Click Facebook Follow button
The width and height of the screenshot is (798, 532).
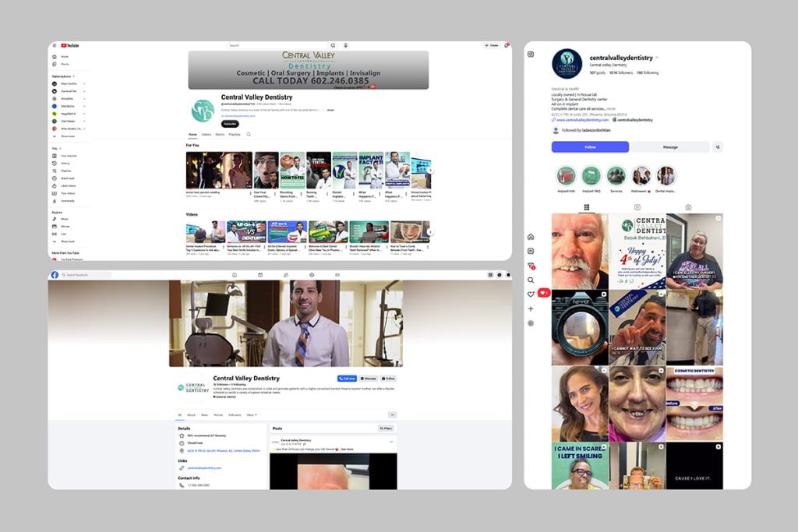click(388, 379)
